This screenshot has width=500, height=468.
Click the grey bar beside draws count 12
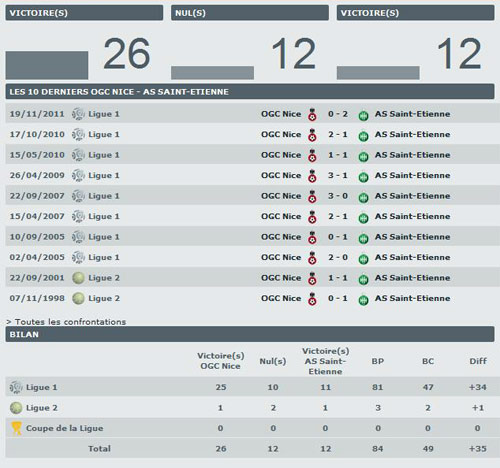click(x=213, y=73)
